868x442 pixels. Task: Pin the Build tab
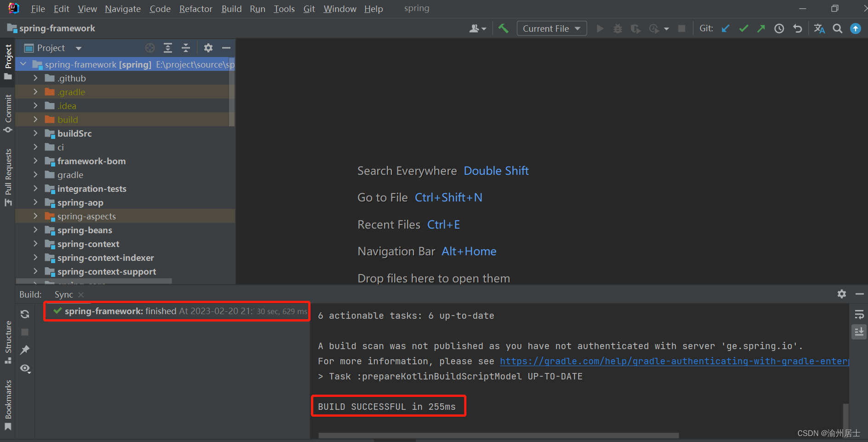pos(25,350)
